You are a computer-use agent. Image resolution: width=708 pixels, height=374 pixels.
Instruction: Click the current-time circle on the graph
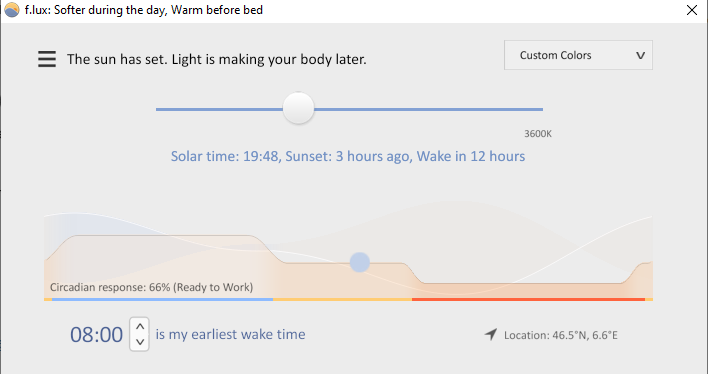[x=360, y=262]
